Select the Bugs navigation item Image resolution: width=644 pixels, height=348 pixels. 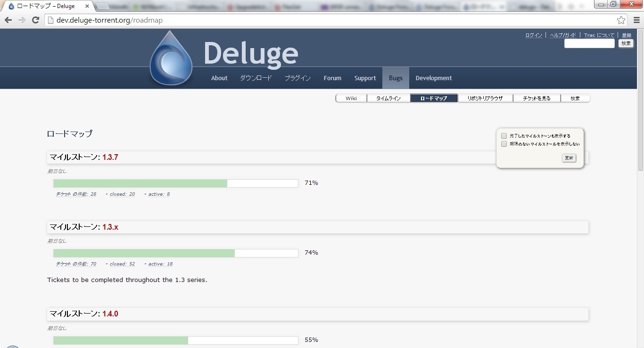point(396,78)
